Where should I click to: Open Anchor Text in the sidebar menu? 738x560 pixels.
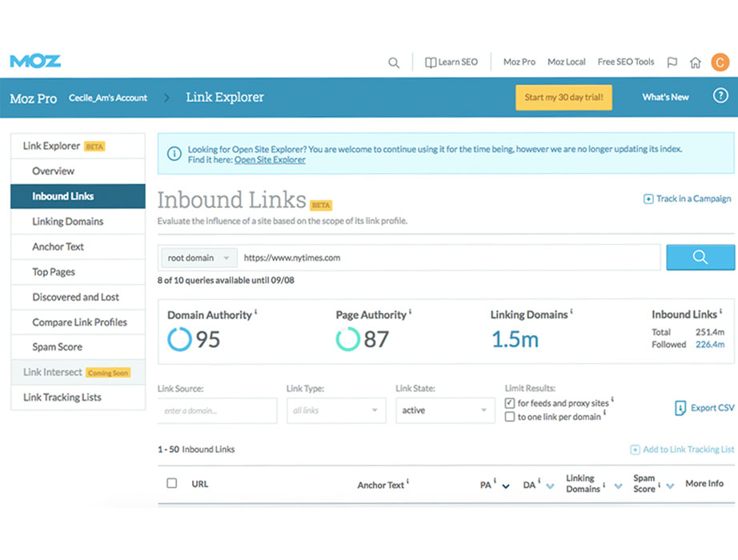pyautogui.click(x=58, y=246)
